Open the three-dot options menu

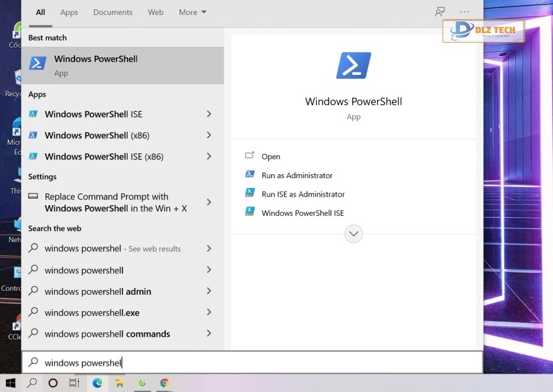point(465,12)
